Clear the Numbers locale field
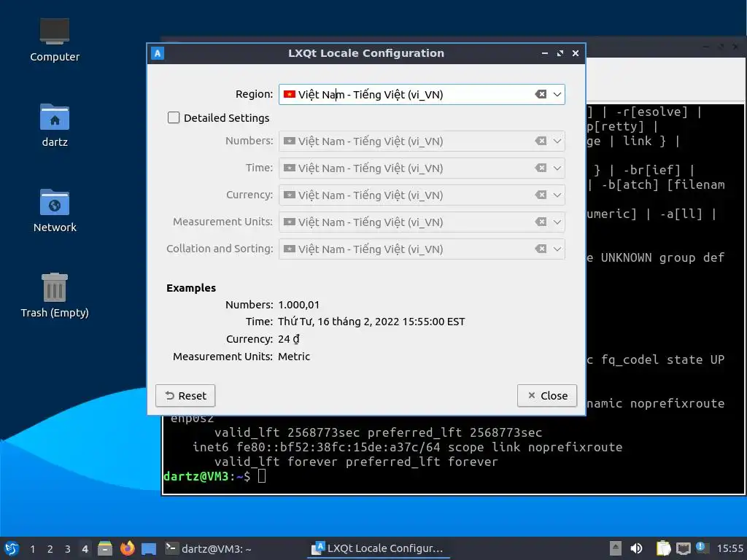Viewport: 747px width, 560px height. pyautogui.click(x=541, y=141)
